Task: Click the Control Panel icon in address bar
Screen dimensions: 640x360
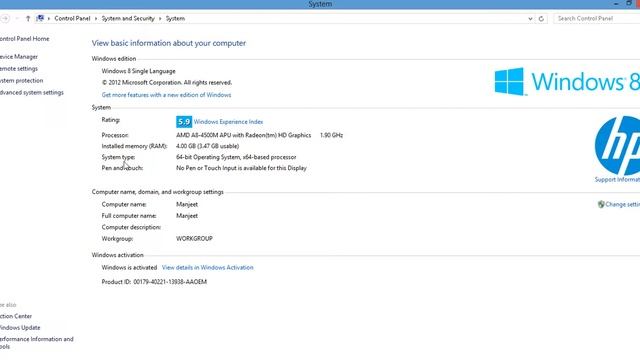Action: 40,18
